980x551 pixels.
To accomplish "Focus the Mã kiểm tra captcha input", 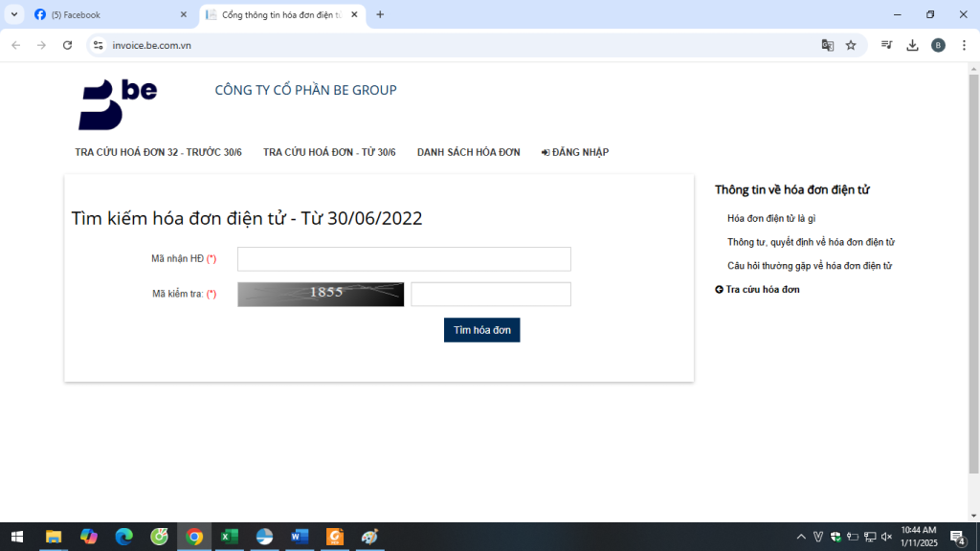I will 491,295.
